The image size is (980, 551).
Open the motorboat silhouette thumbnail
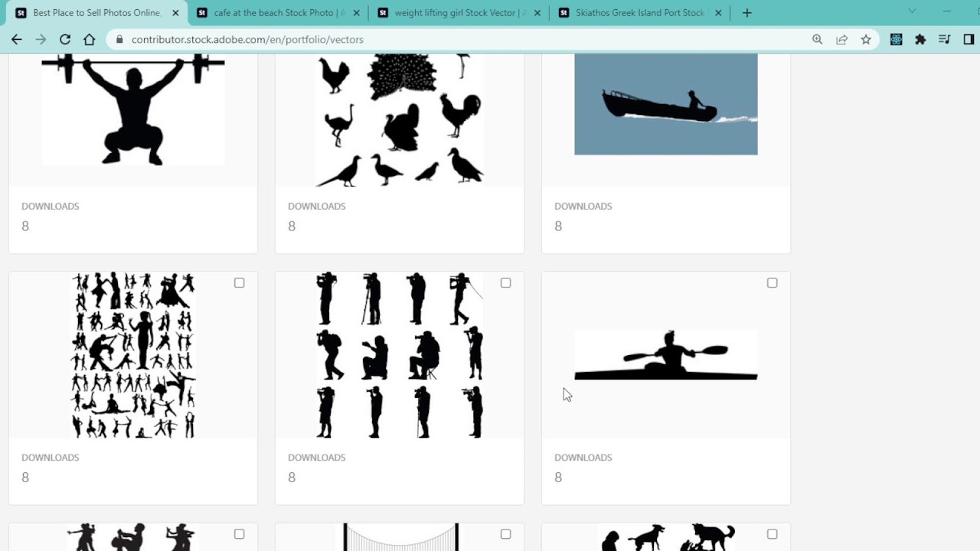[666, 104]
